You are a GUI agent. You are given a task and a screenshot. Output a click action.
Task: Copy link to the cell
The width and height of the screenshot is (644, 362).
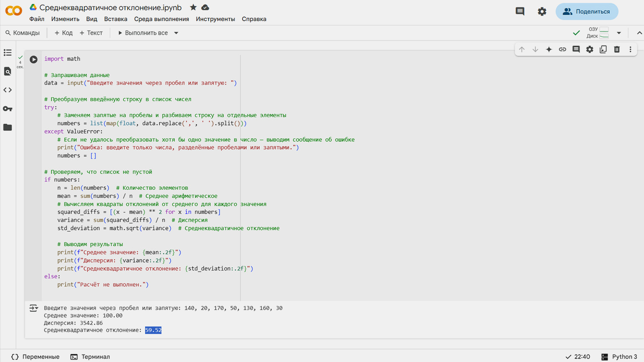pyautogui.click(x=562, y=49)
